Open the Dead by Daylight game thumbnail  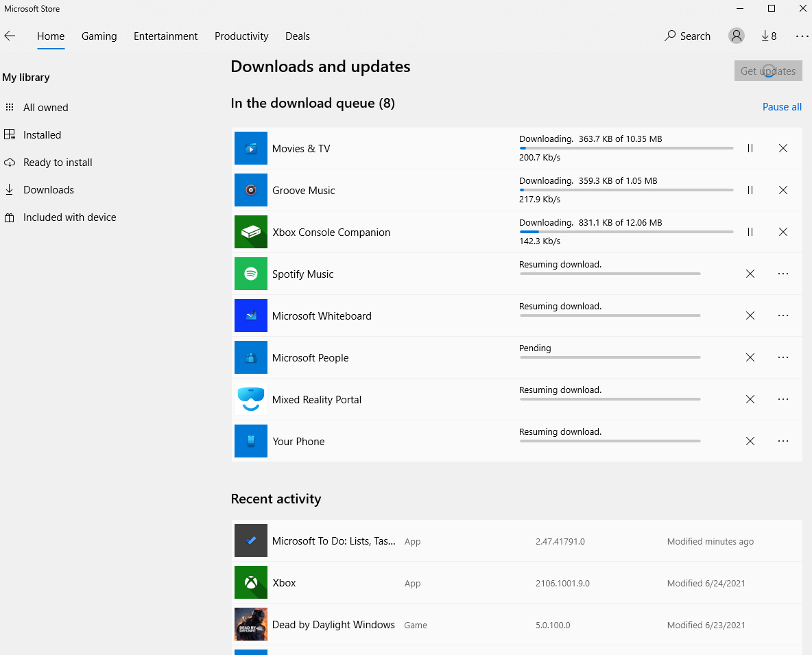pos(250,624)
